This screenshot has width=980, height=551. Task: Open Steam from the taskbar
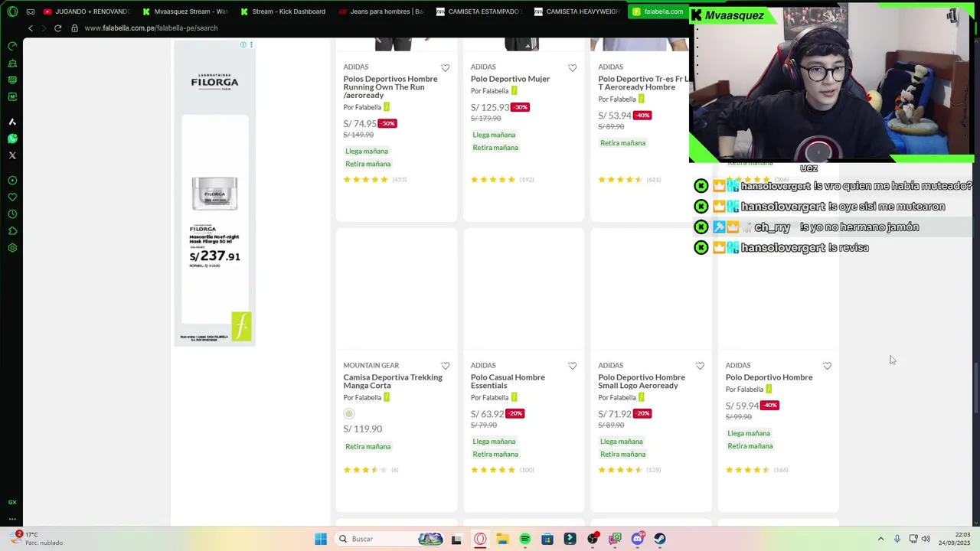coord(660,539)
